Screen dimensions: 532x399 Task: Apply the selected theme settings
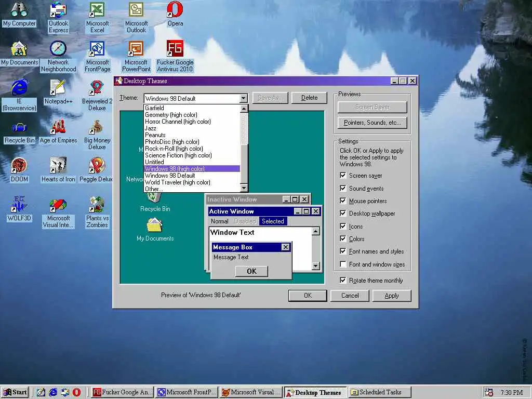392,296
